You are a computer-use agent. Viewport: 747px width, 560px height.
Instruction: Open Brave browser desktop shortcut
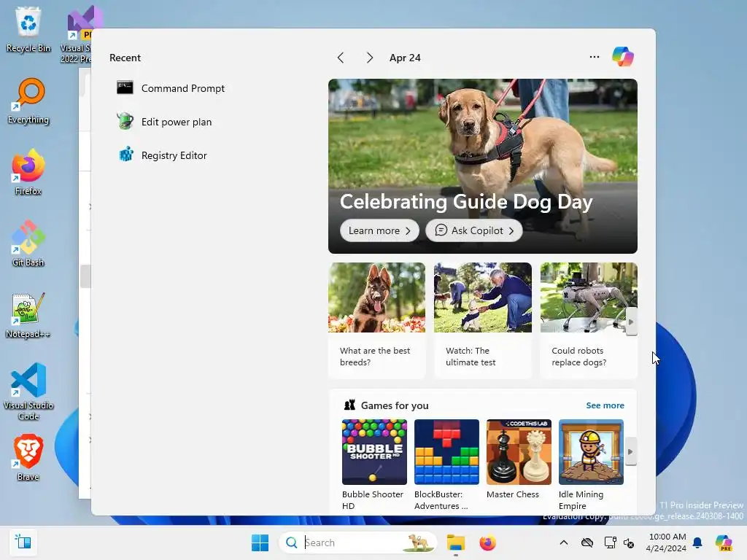pyautogui.click(x=28, y=458)
